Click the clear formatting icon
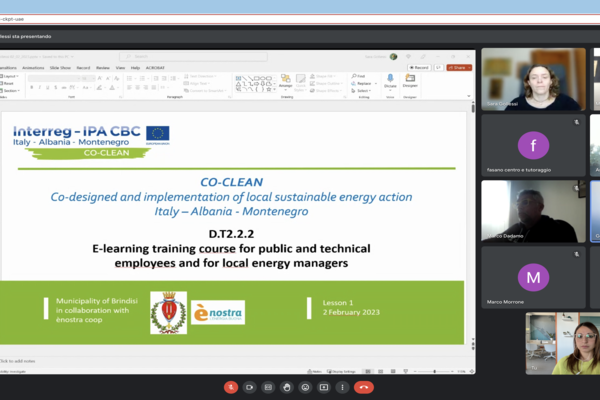 pyautogui.click(x=117, y=78)
